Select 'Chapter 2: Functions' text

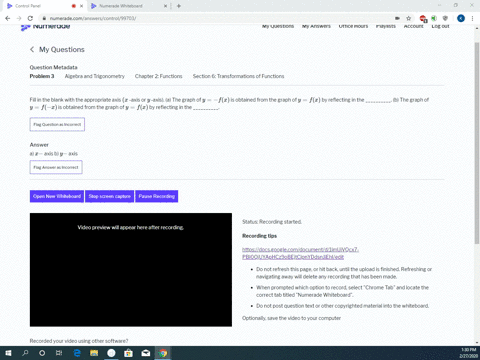tap(159, 76)
